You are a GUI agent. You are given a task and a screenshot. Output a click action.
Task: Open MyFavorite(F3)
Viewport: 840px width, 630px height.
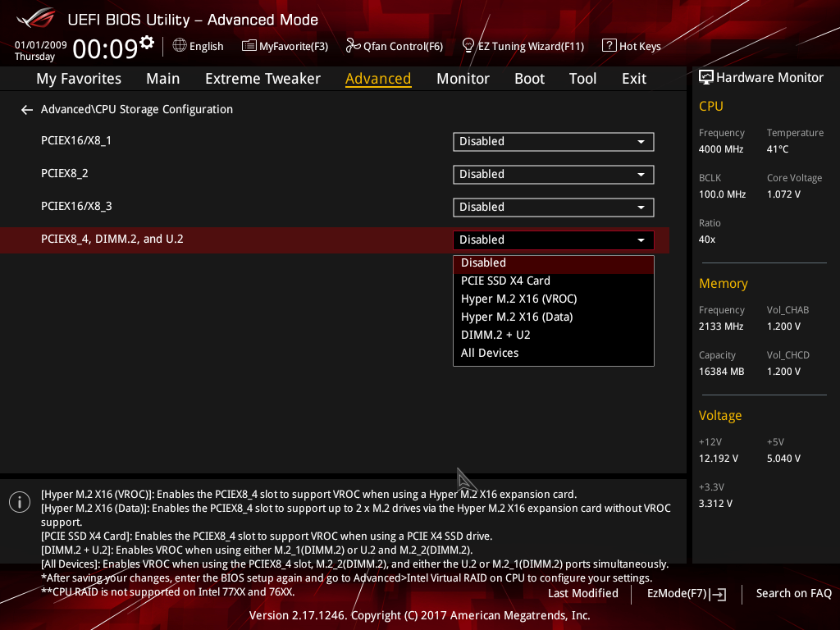tap(285, 46)
